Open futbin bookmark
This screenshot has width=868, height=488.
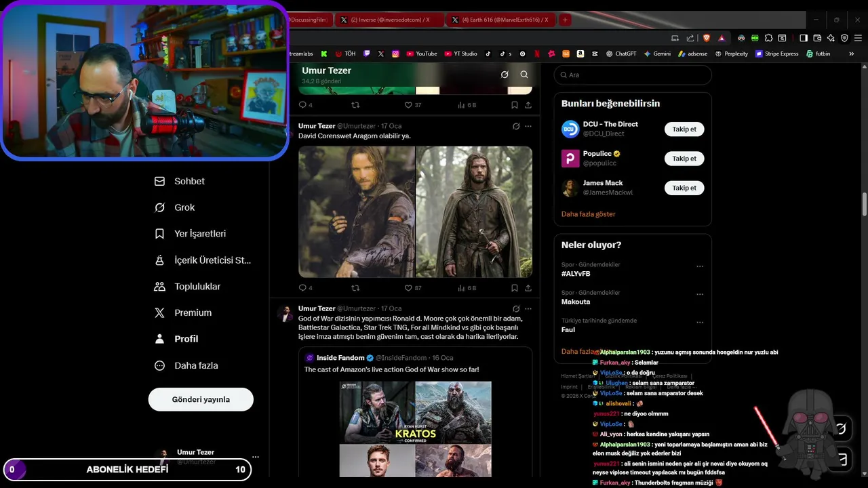click(818, 54)
